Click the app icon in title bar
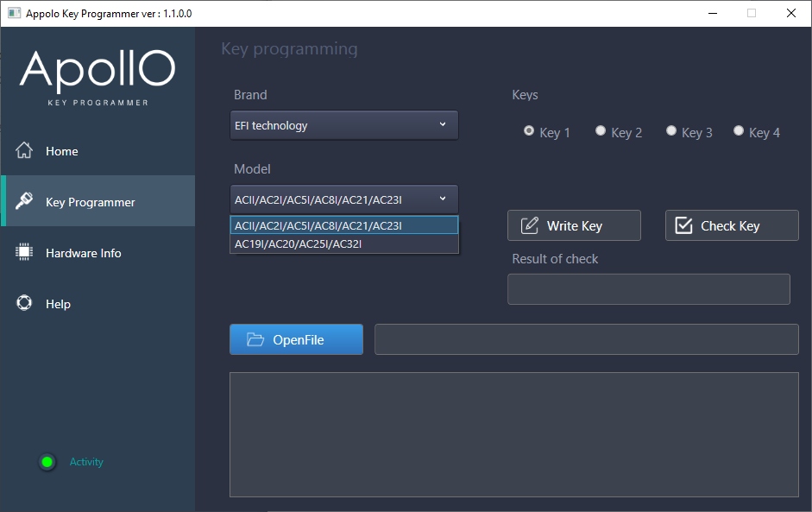Screen dimensions: 812x512 [14, 13]
